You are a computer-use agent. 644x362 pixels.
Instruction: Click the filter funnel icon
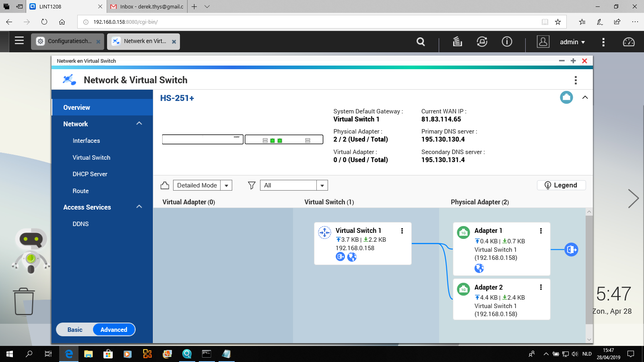tap(252, 185)
